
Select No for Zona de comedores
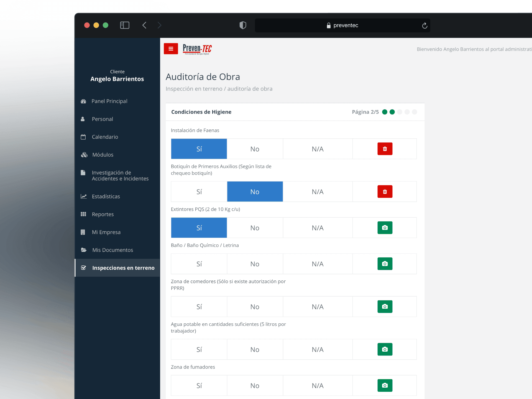255,306
